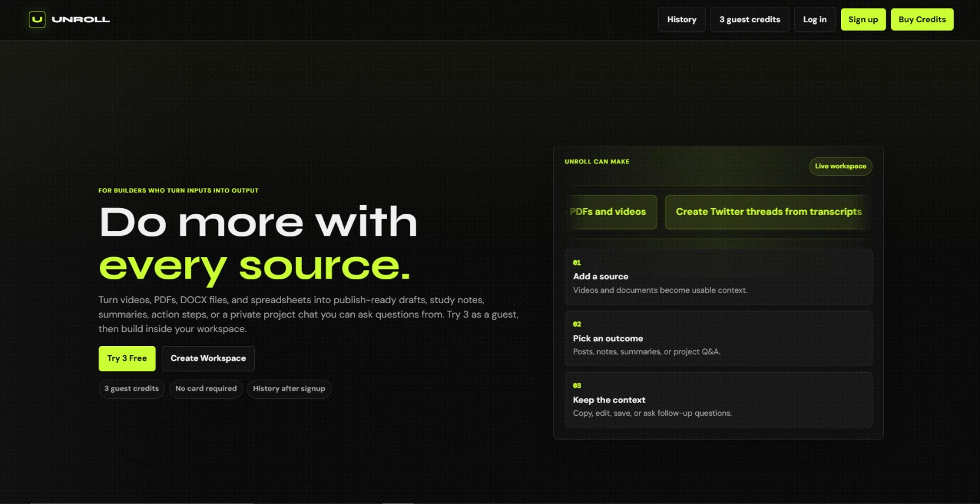
Task: Click the Live workspace badge
Action: coord(840,167)
